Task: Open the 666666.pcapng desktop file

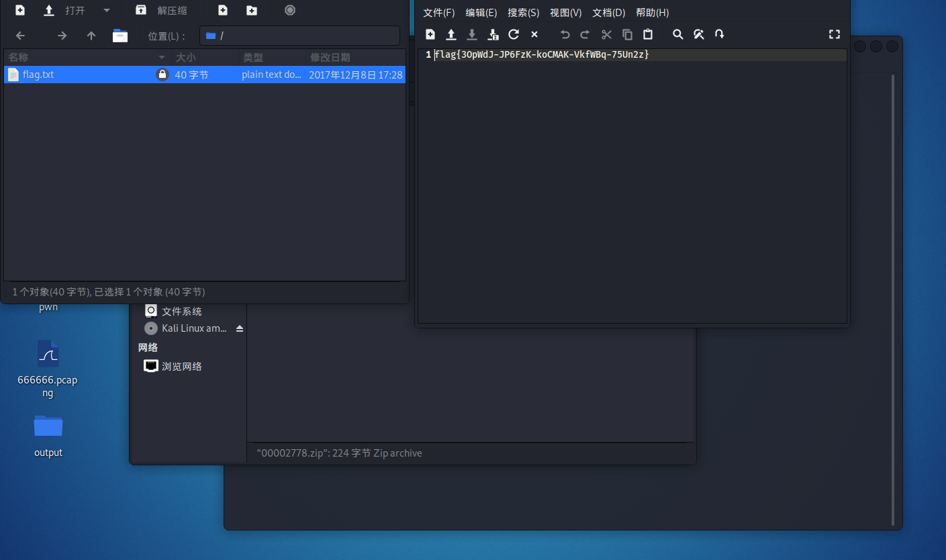Action: tap(48, 368)
